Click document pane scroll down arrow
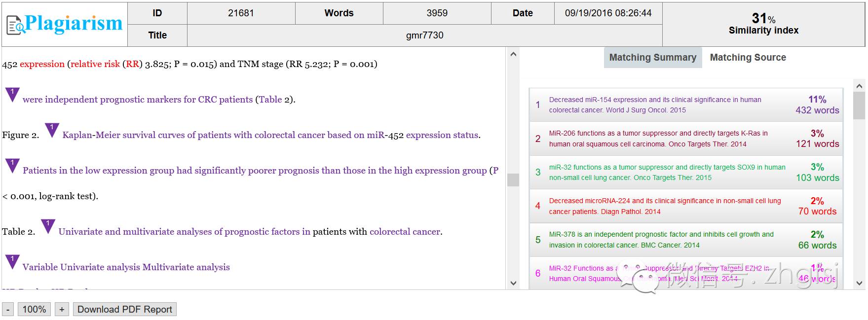The image size is (868, 320). tap(513, 283)
